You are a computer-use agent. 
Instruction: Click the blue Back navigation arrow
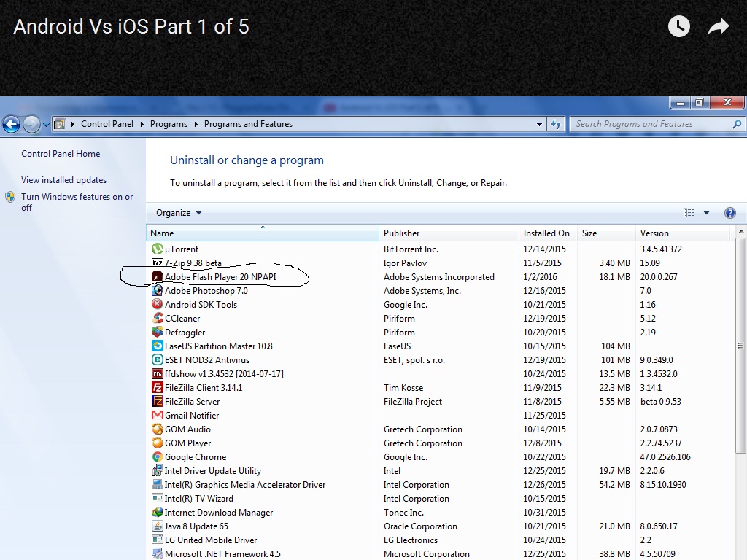(x=11, y=125)
